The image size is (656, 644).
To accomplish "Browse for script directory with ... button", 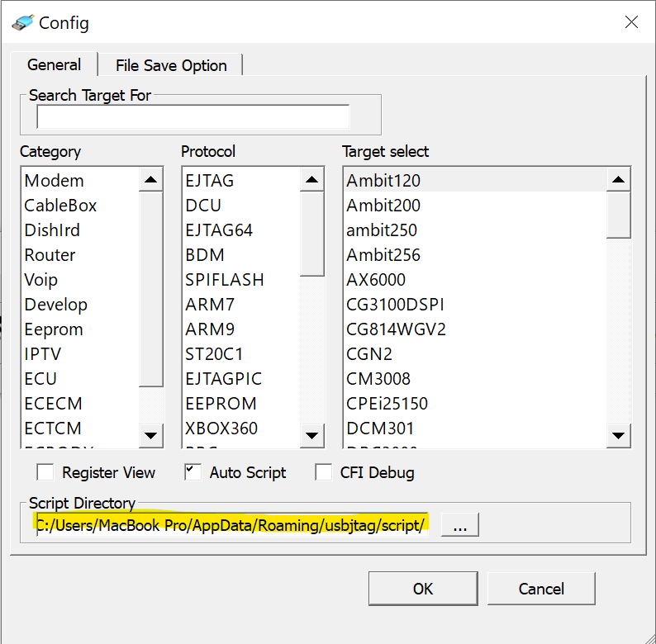I will coord(459,526).
